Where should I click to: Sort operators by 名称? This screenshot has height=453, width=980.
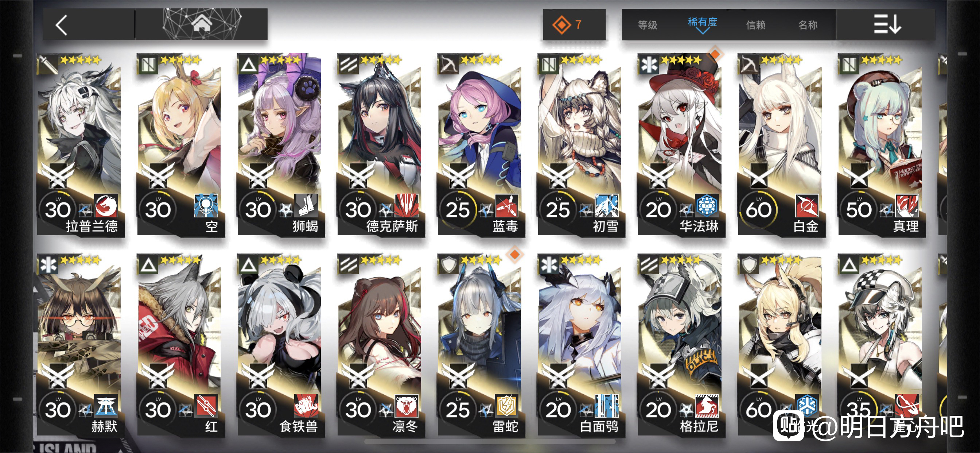click(x=808, y=25)
